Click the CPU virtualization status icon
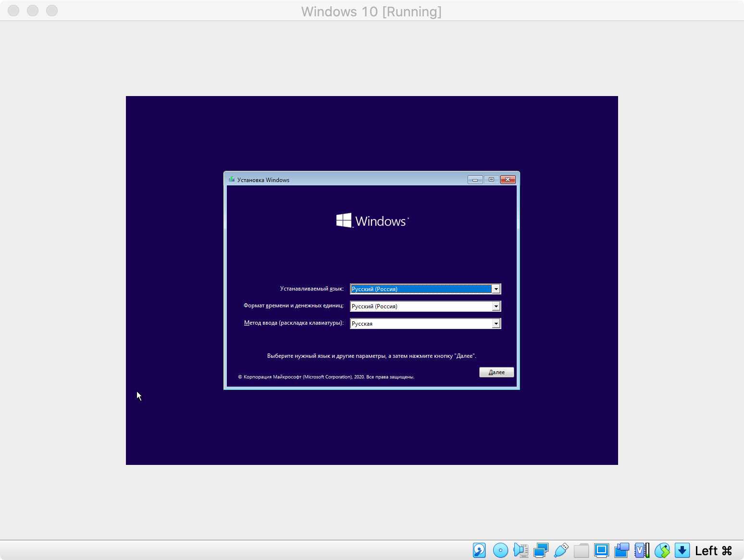Viewport: 744px width, 560px height. click(642, 550)
